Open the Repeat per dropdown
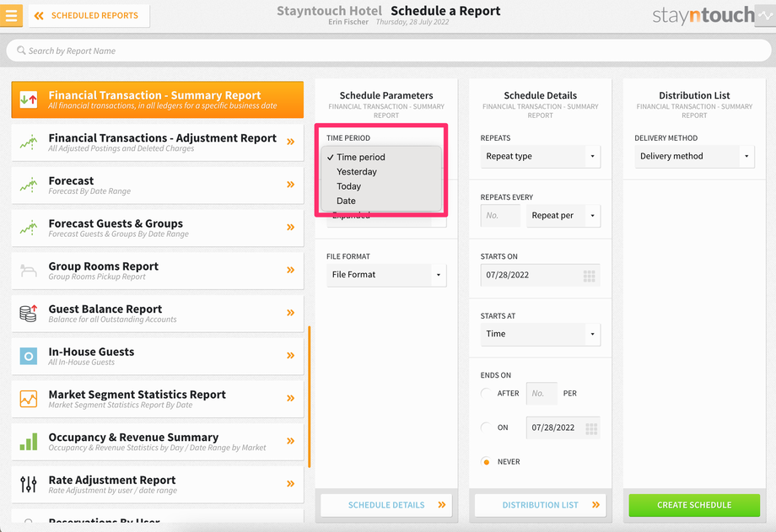This screenshot has width=776, height=532. pos(563,216)
